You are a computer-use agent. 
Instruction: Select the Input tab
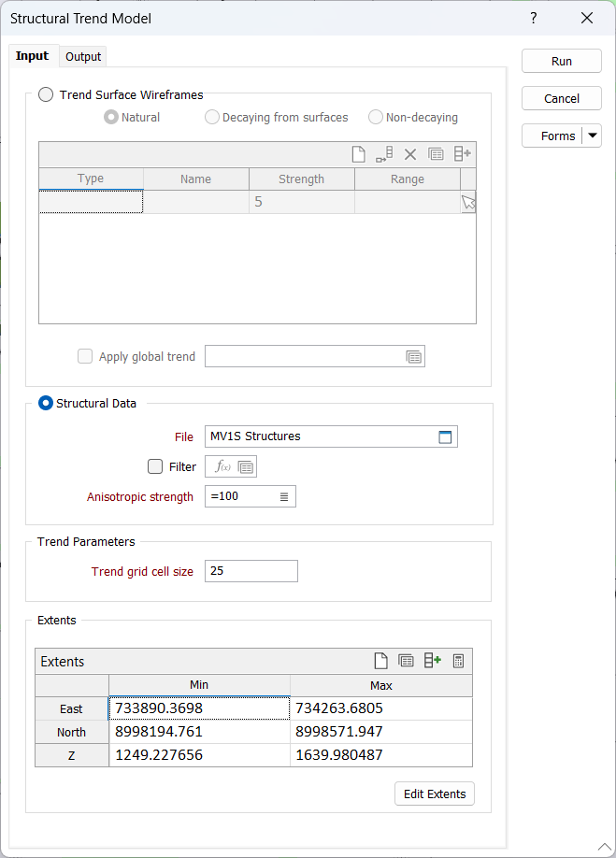point(33,56)
